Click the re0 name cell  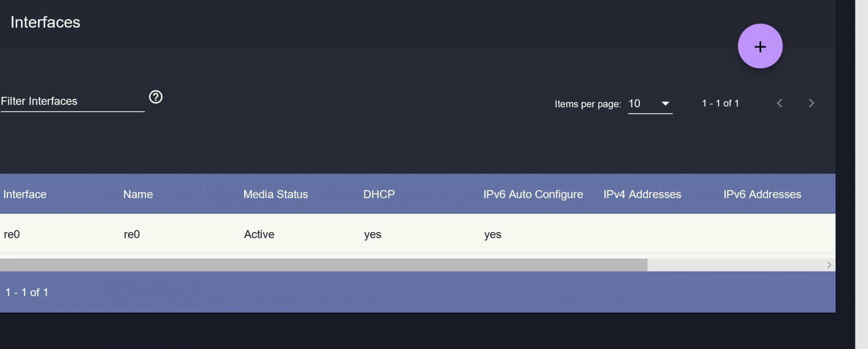pos(132,234)
